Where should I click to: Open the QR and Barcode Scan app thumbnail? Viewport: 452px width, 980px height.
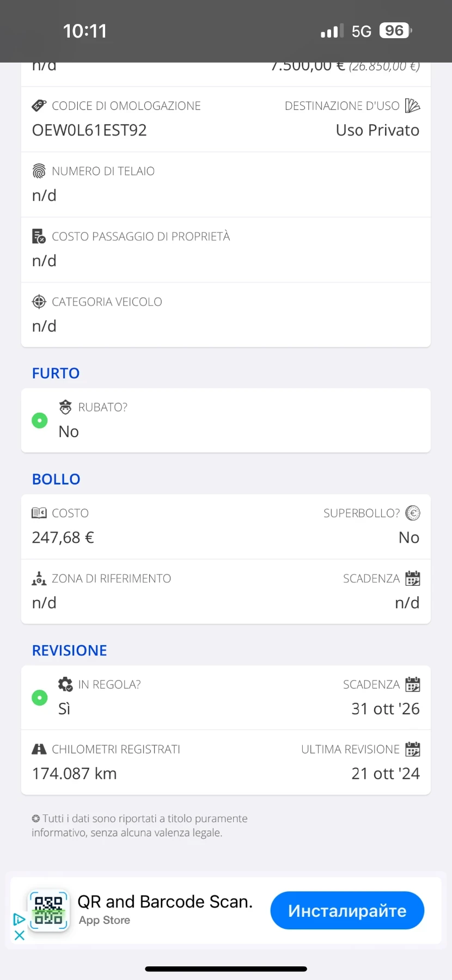pyautogui.click(x=49, y=911)
